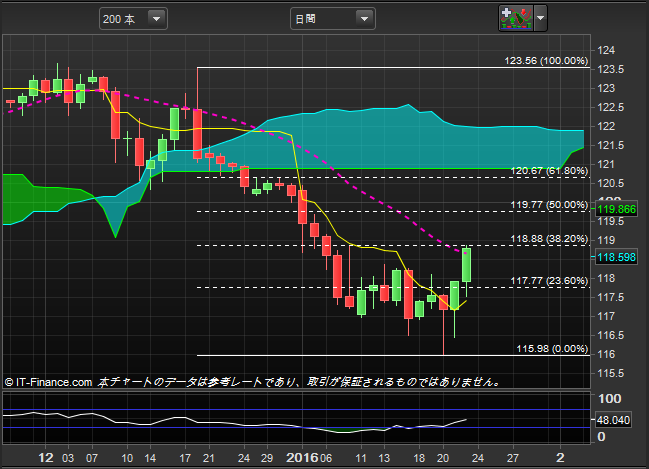This screenshot has height=469, width=649.
Task: Click the cyan 118.598 price tag
Action: (616, 257)
